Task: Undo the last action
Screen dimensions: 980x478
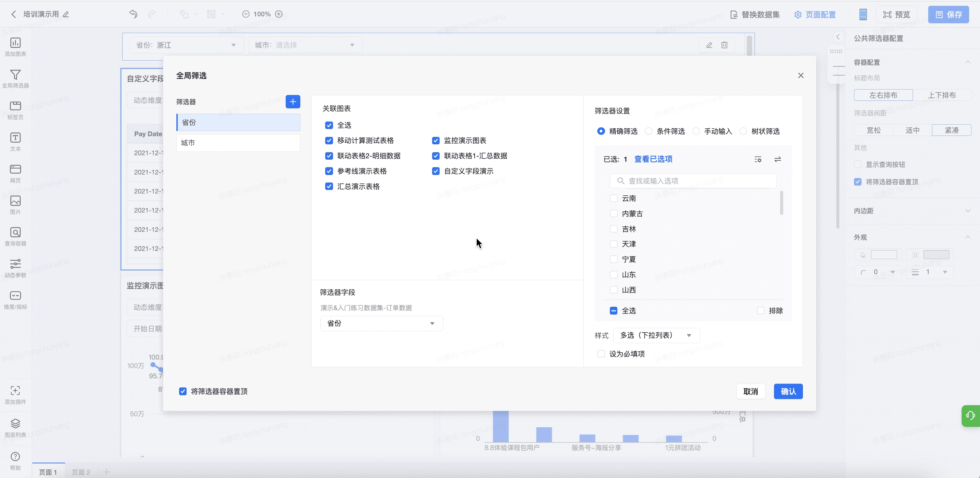Action: tap(133, 14)
